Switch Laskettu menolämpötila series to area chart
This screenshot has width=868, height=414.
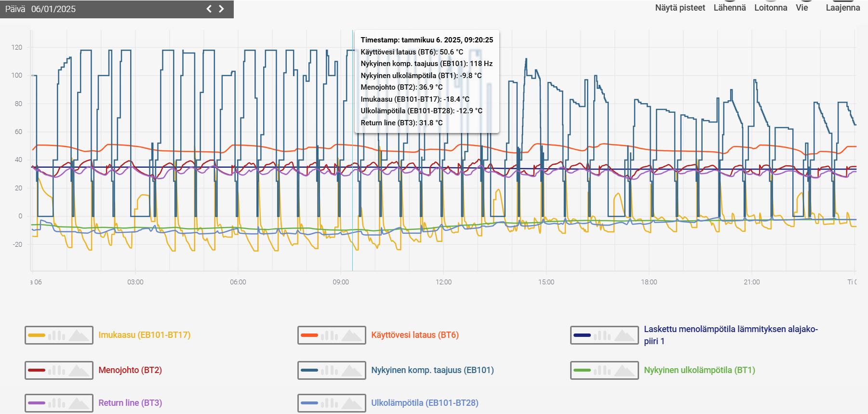pos(625,335)
